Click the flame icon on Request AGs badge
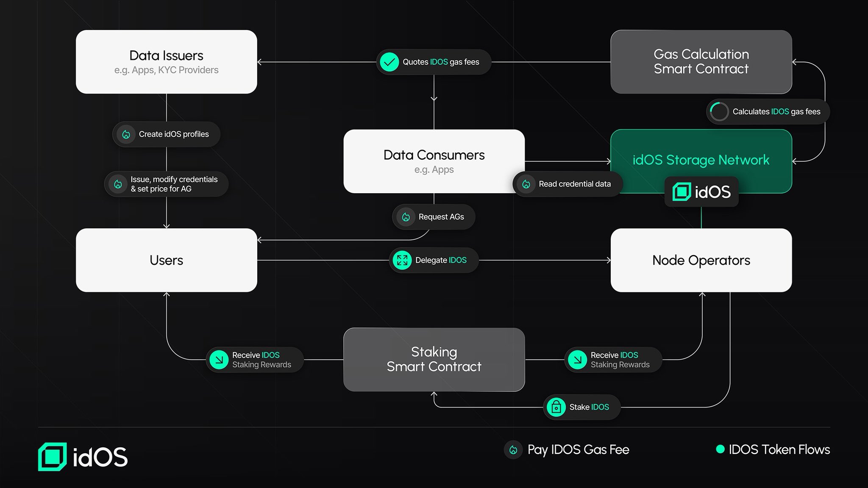Image resolution: width=868 pixels, height=488 pixels. 406,217
